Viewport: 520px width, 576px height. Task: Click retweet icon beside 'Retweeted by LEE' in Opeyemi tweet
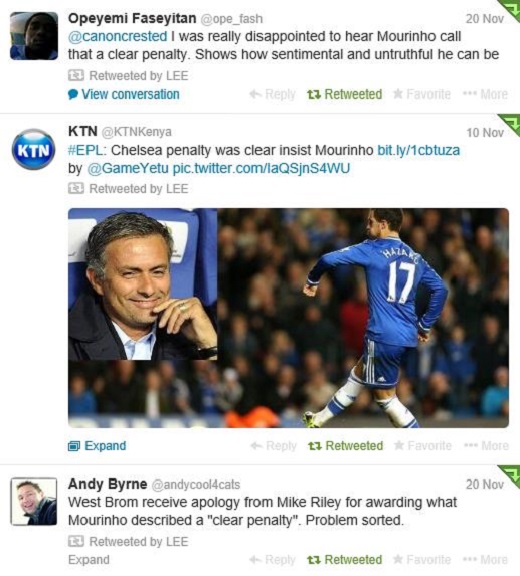pyautogui.click(x=76, y=76)
